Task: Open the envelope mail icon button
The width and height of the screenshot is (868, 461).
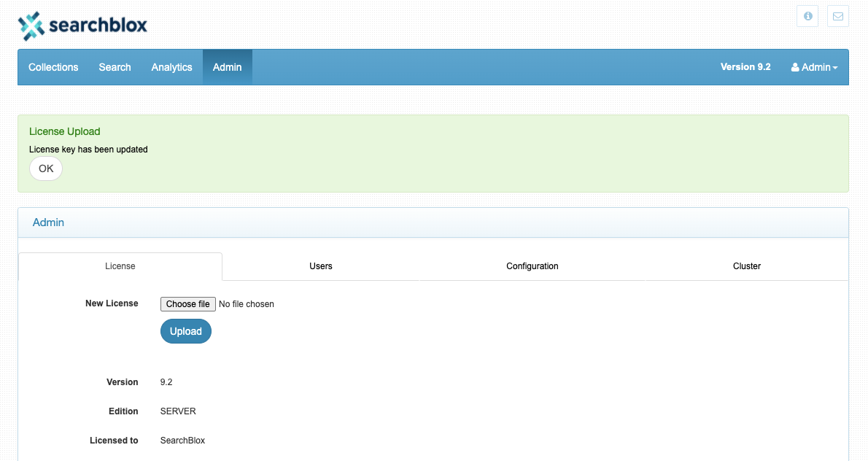Action: (x=838, y=16)
